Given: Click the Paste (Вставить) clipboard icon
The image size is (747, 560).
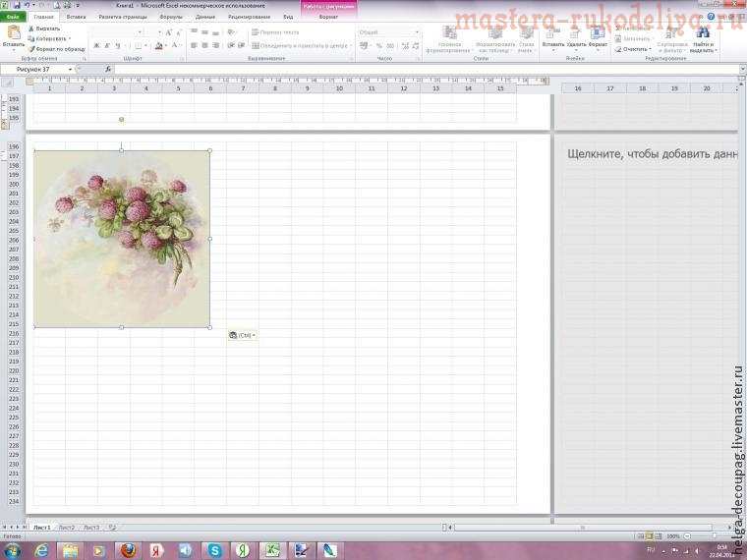Looking at the screenshot, I should (x=14, y=33).
